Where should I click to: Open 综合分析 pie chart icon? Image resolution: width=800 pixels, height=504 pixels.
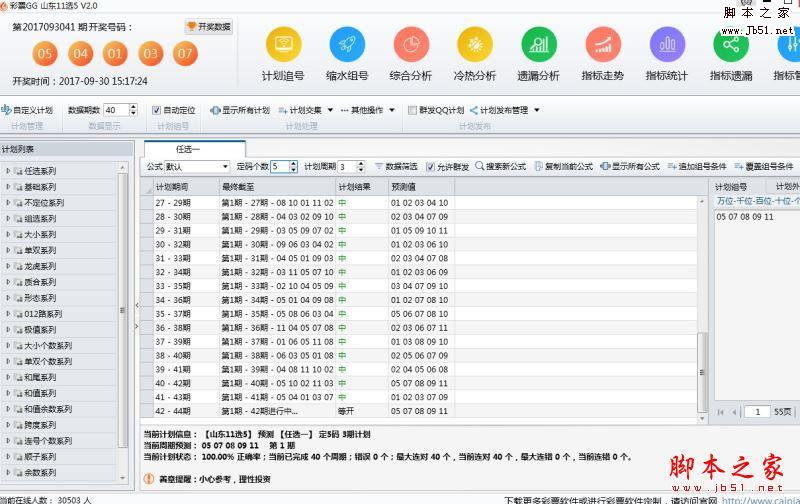tap(411, 45)
